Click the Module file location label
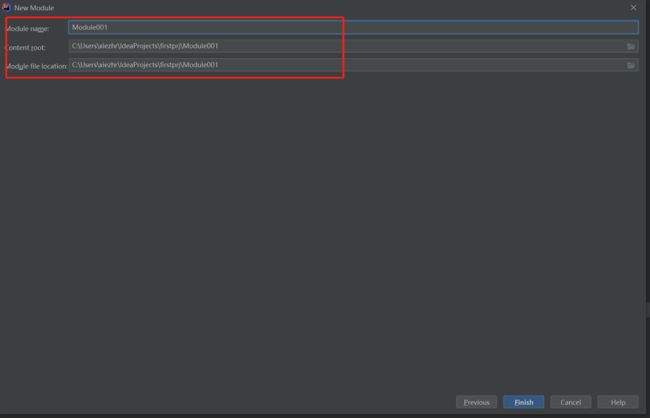 click(x=36, y=66)
